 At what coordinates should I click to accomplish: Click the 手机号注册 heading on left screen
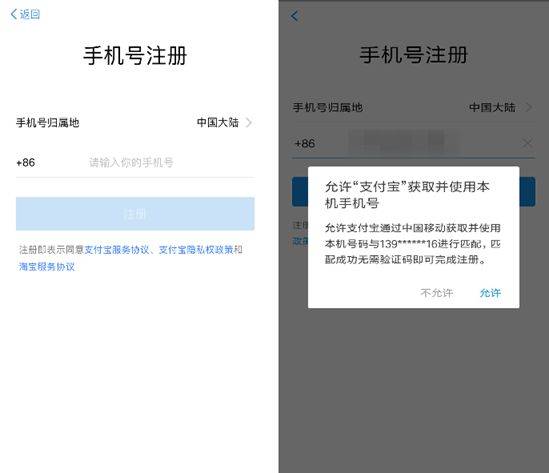(135, 55)
